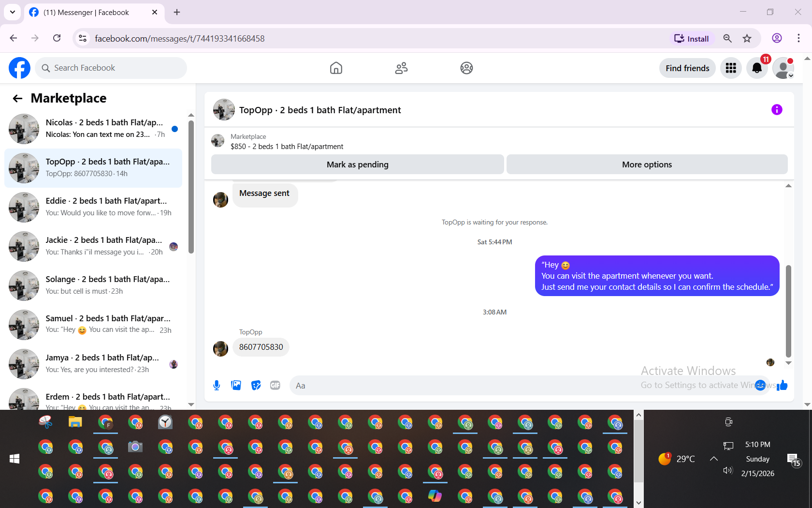Open Jamya's apartment conversation
This screenshot has width=812, height=508.
pyautogui.click(x=93, y=364)
